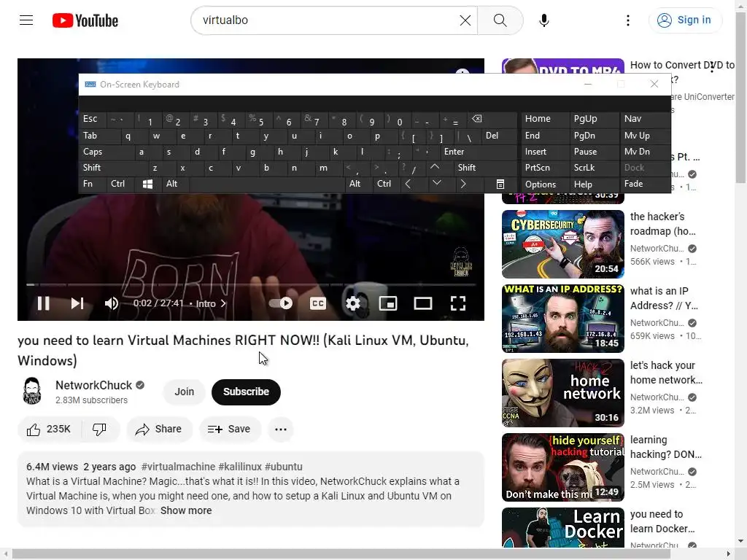Screen dimensions: 747x560
Task: Toggle Insert key on On-Screen Keyboard
Action: 546,152
